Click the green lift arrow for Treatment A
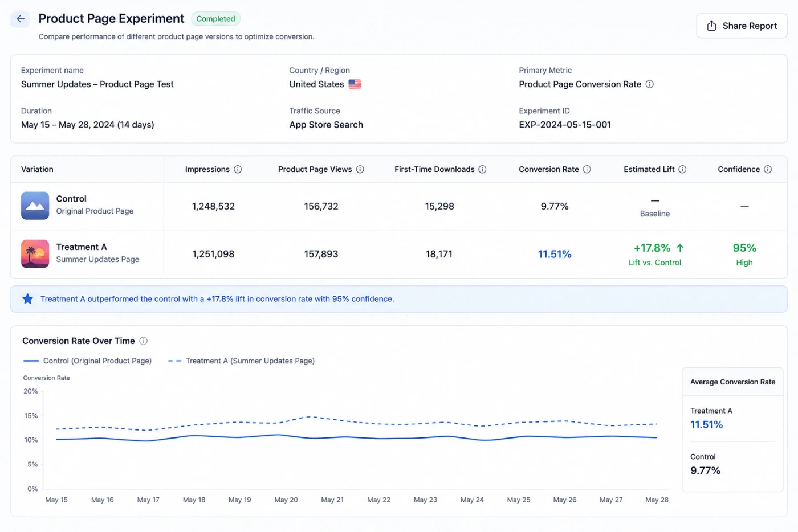Screen dimensions: 798x532 pos(680,248)
